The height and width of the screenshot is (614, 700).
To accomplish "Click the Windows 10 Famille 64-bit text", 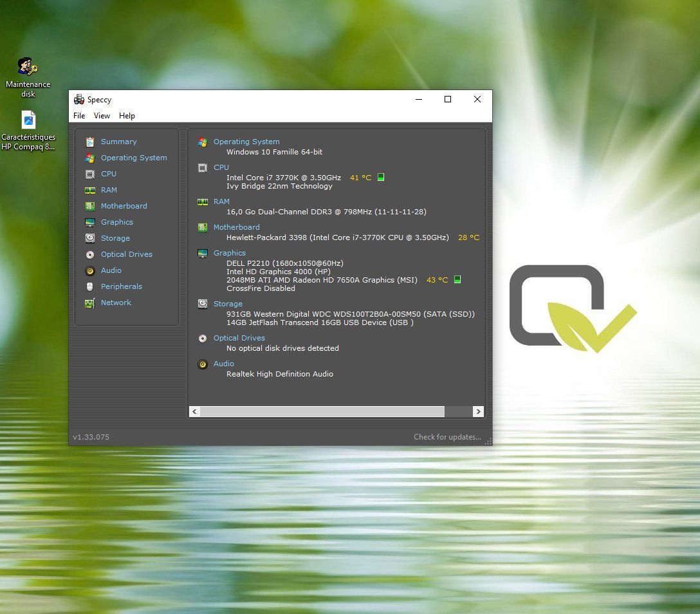I will (274, 152).
